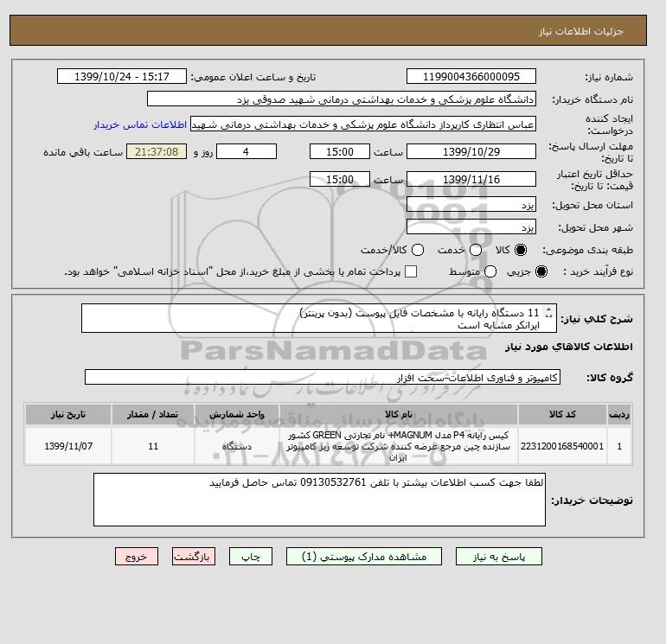Click the buyer organization name field

click(342, 99)
